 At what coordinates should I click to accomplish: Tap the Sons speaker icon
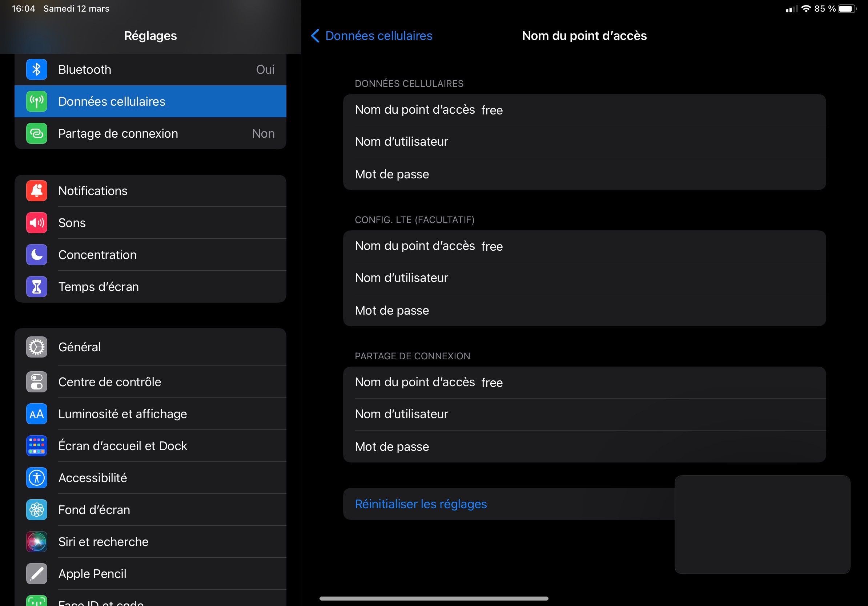tap(37, 223)
